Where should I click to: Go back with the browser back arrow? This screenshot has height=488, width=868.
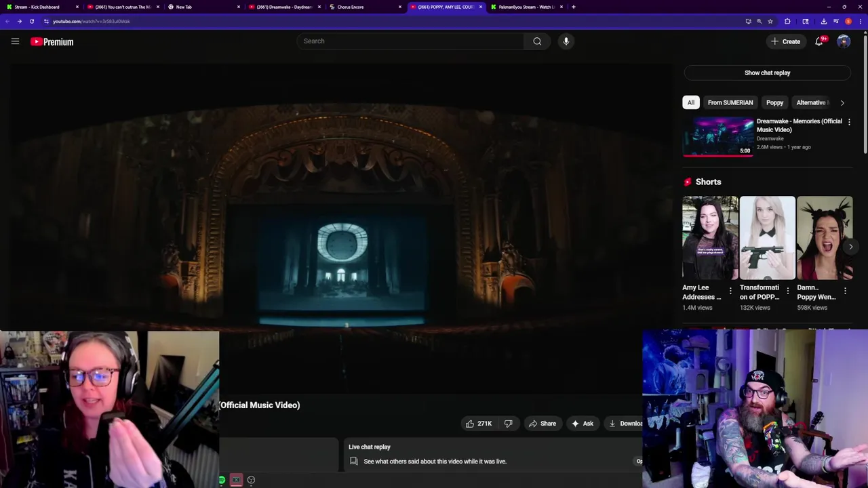(7, 21)
